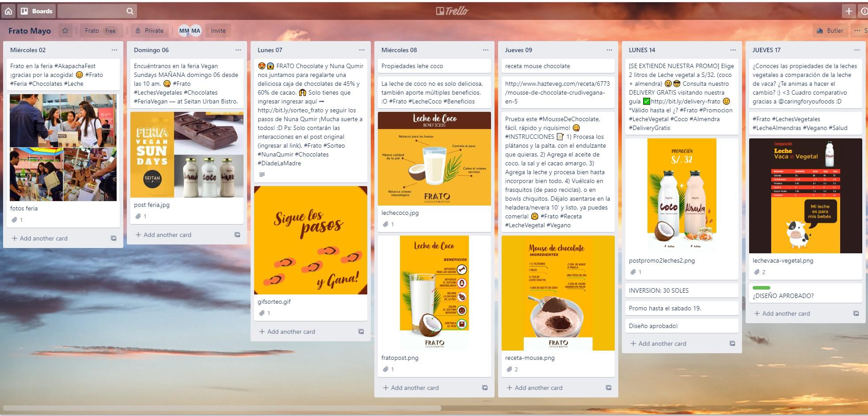Create from template in JUEVES 17 list
Viewport: 868px width, 416px height.
(856, 313)
